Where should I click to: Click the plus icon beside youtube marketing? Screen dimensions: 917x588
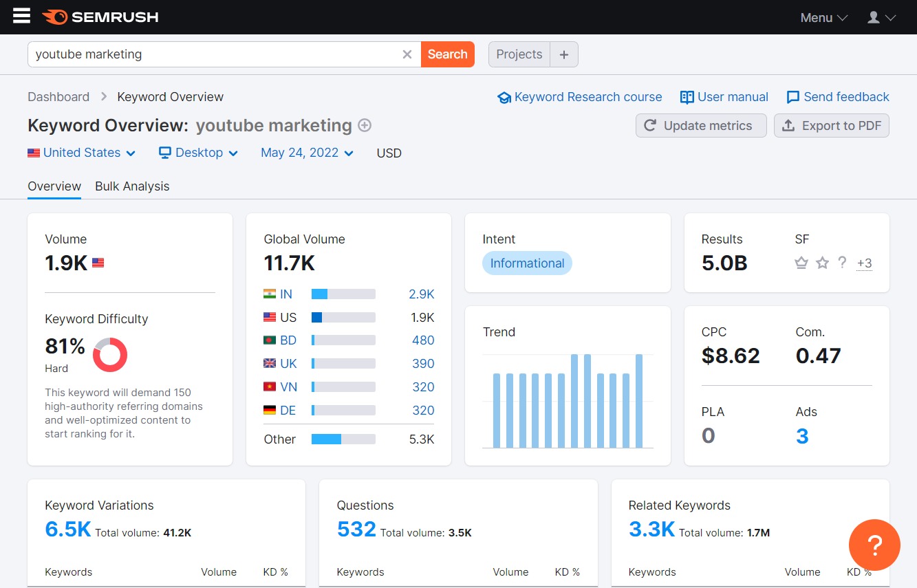[x=365, y=125]
